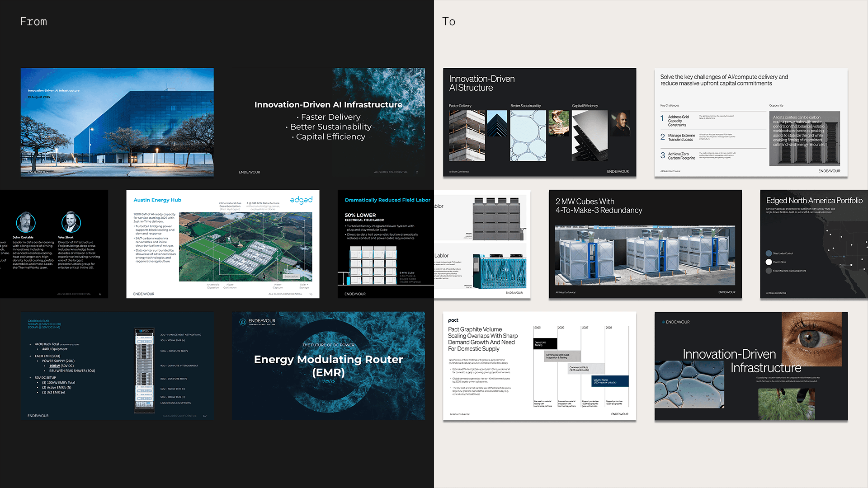Click the Demo Unit Testing black bar
This screenshot has width=868, height=488.
pos(545,344)
